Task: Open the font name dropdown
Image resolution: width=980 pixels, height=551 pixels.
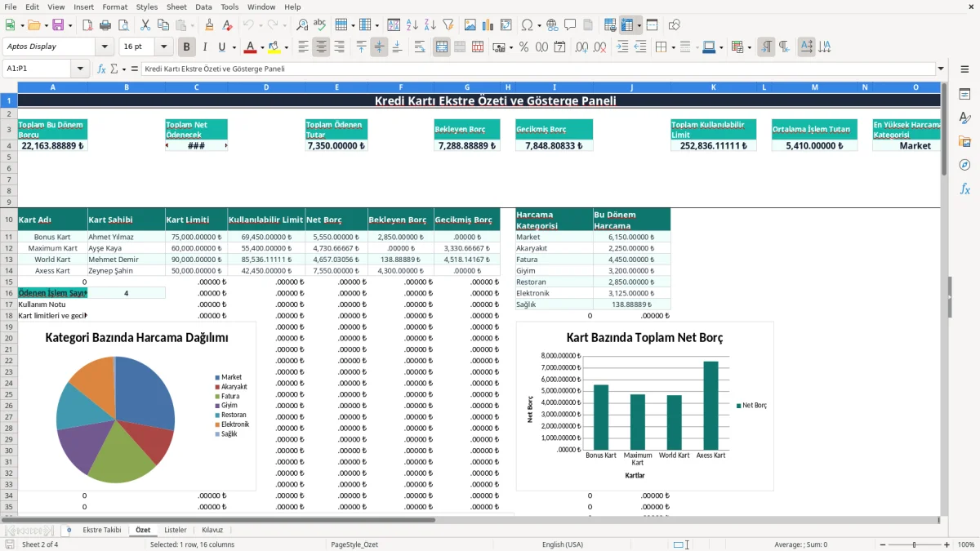Action: tap(105, 47)
